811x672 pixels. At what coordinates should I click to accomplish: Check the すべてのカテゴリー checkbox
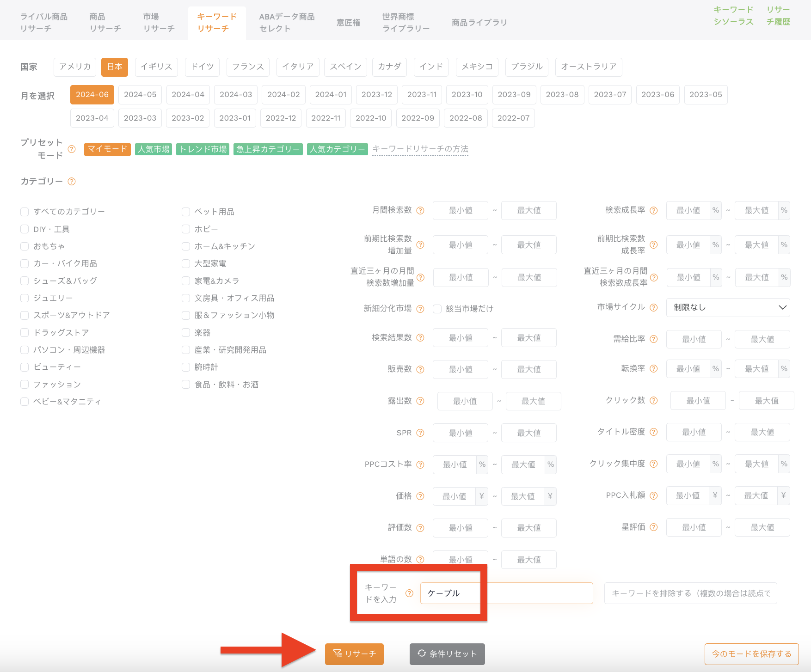click(25, 212)
